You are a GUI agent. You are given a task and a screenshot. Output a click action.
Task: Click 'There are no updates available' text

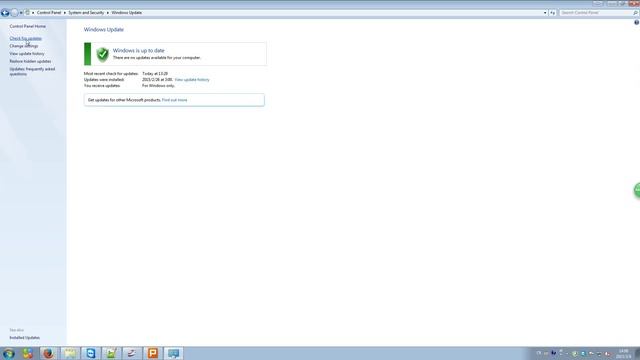157,58
